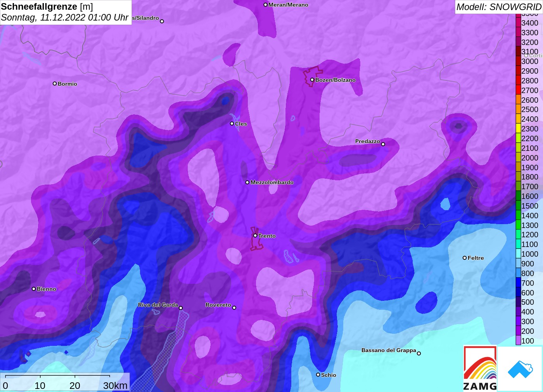Click the Riva del Garda marker dot
This screenshot has width=543, height=392.
(x=181, y=308)
